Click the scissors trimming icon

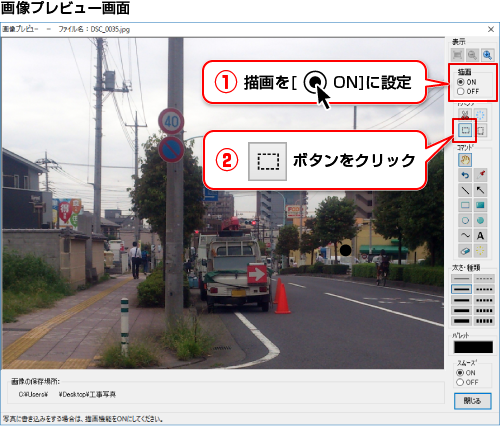click(x=465, y=115)
